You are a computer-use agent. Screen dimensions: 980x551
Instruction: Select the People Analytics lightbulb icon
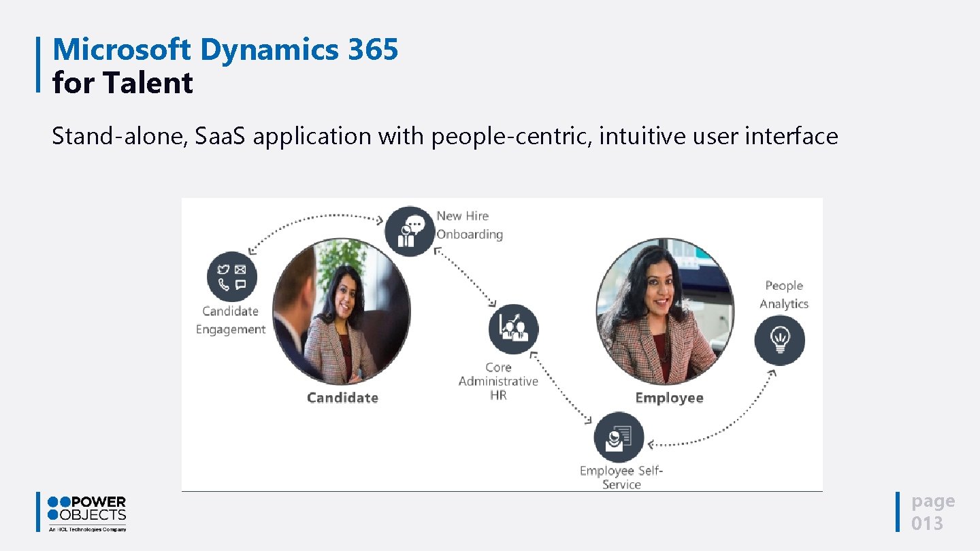point(780,340)
